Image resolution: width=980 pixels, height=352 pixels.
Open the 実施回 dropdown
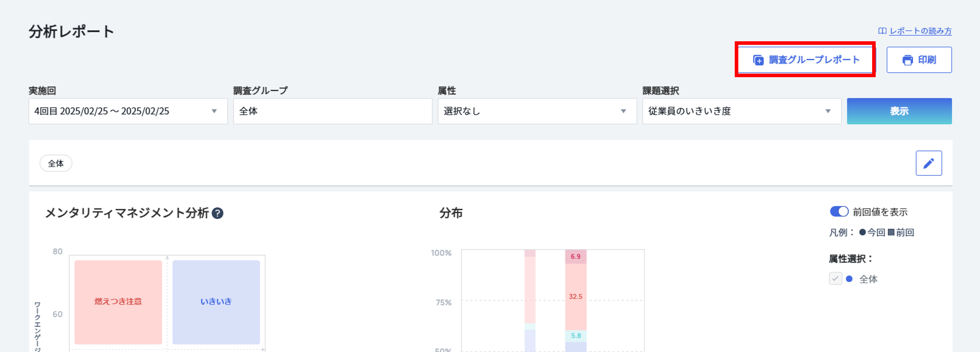tap(128, 111)
